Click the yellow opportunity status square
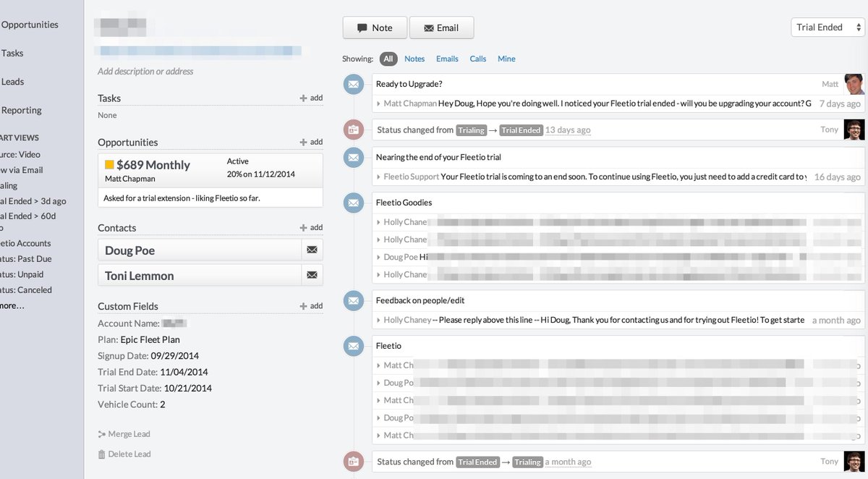This screenshot has height=479, width=868. (109, 165)
